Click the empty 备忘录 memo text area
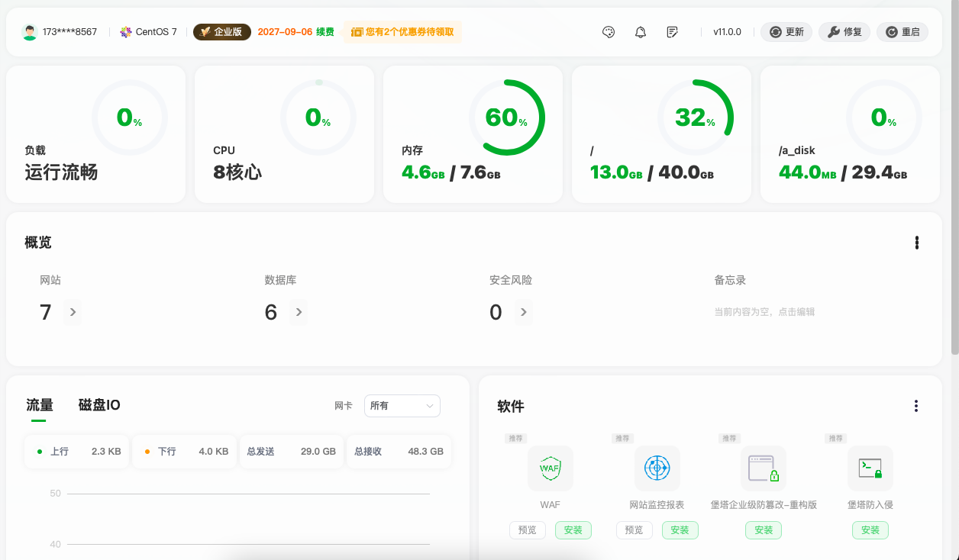The image size is (959, 560). [764, 312]
